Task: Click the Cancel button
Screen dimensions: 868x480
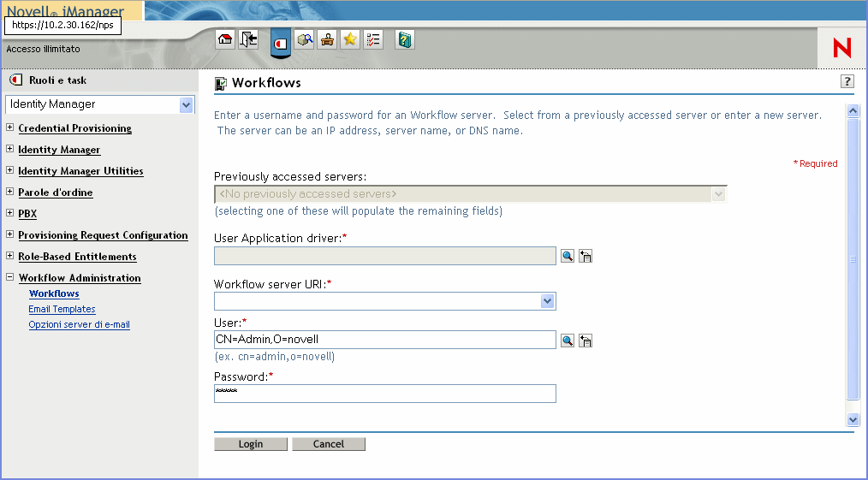Action: coord(329,444)
